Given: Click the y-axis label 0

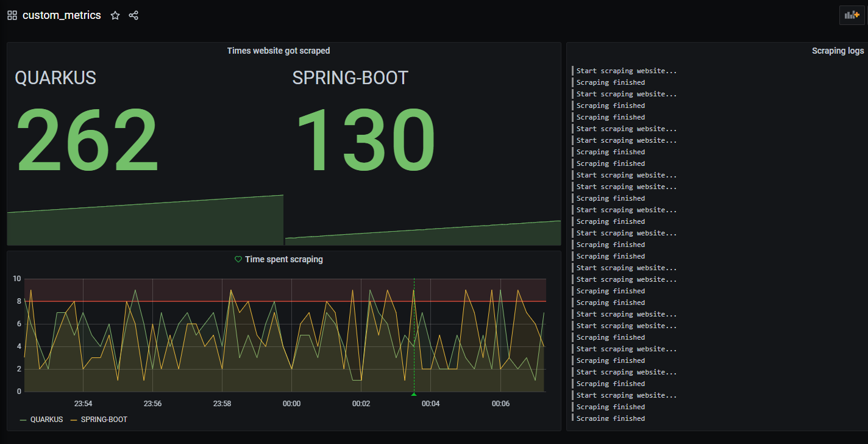Looking at the screenshot, I should click(x=19, y=392).
